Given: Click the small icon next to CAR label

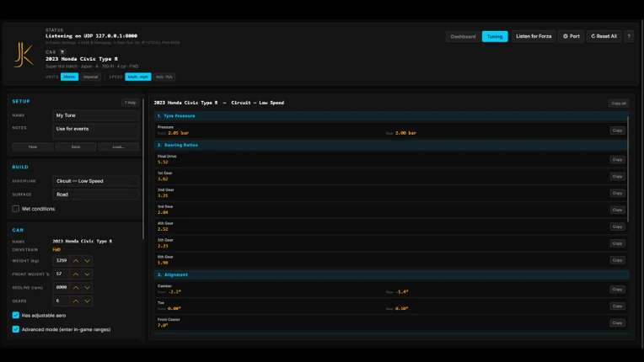Looking at the screenshot, I should tap(62, 52).
